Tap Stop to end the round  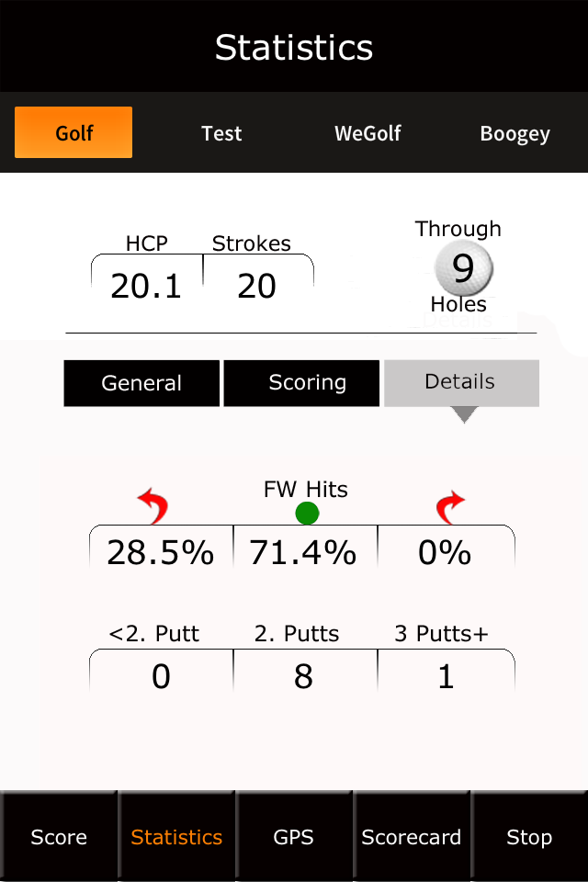pyautogui.click(x=529, y=836)
